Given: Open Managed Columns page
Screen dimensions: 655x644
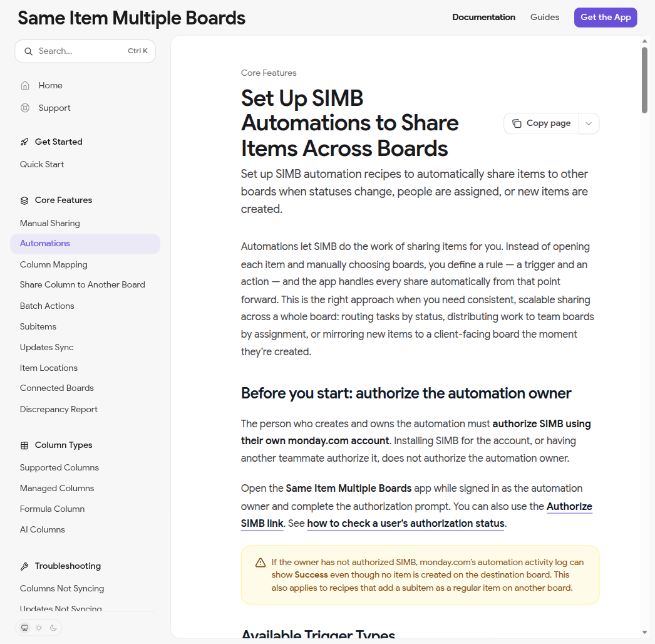Looking at the screenshot, I should [57, 488].
